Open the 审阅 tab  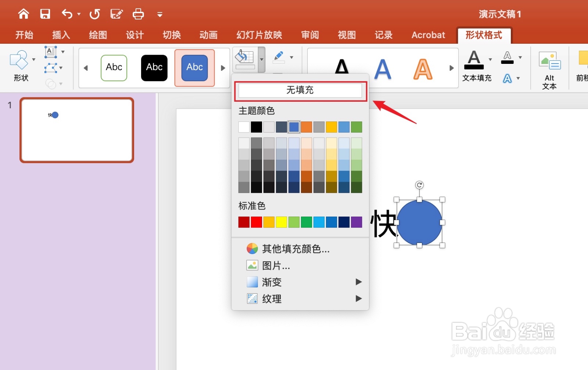pyautogui.click(x=310, y=35)
